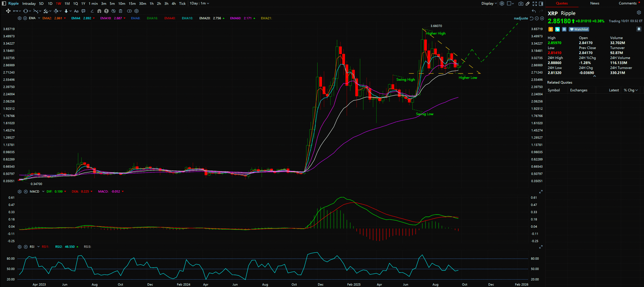Toggle the right side panel

point(541,4)
